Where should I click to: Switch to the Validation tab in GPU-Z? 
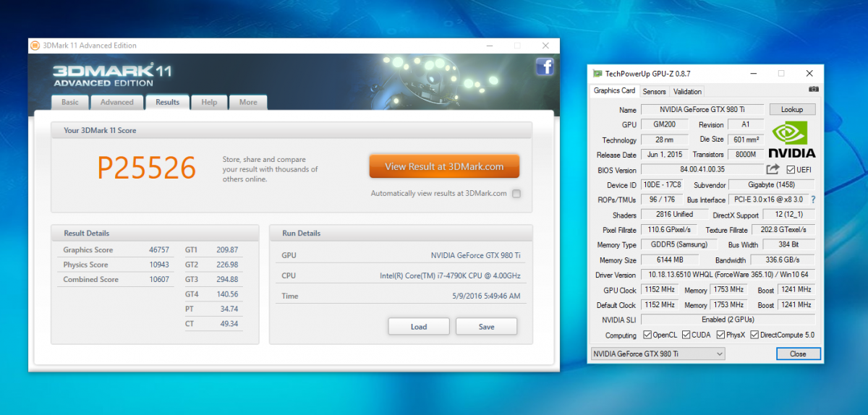pos(687,92)
